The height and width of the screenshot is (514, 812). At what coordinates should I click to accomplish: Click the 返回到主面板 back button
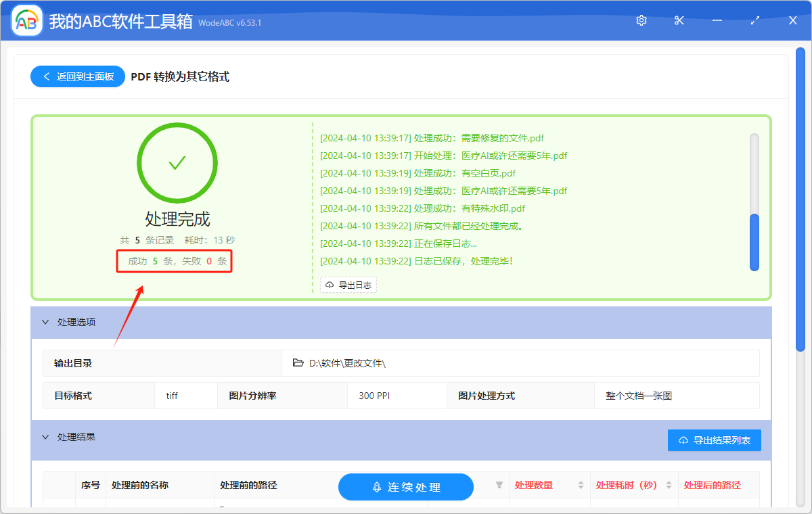pos(77,76)
